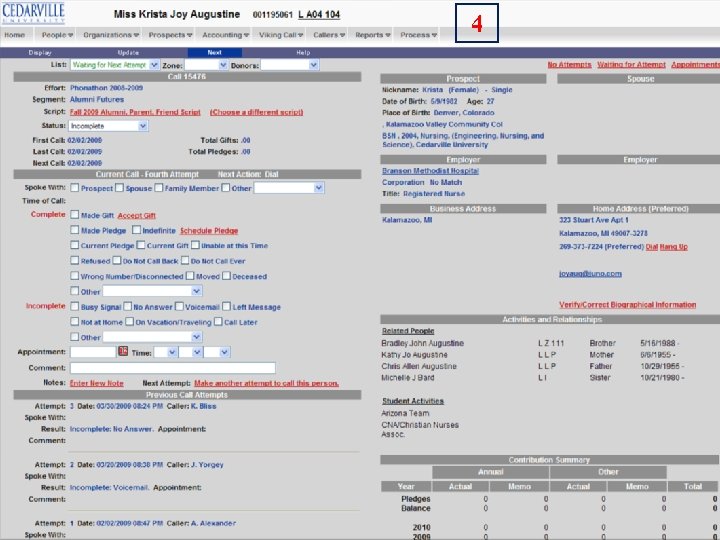Viewport: 720px width, 540px height.
Task: Select the Next tab
Action: pos(214,53)
